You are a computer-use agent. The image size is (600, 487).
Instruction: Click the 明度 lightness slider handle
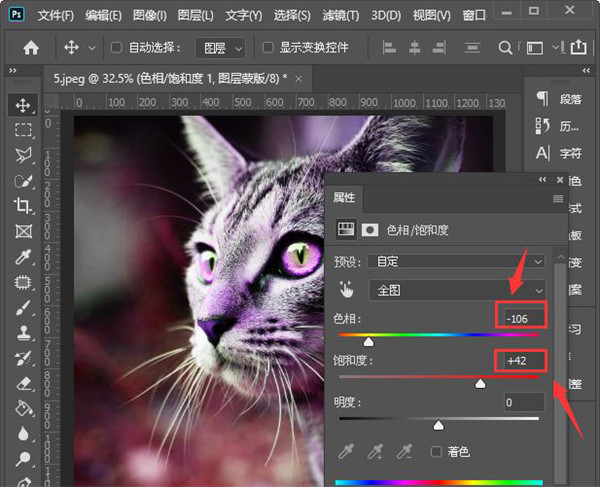pos(439,425)
